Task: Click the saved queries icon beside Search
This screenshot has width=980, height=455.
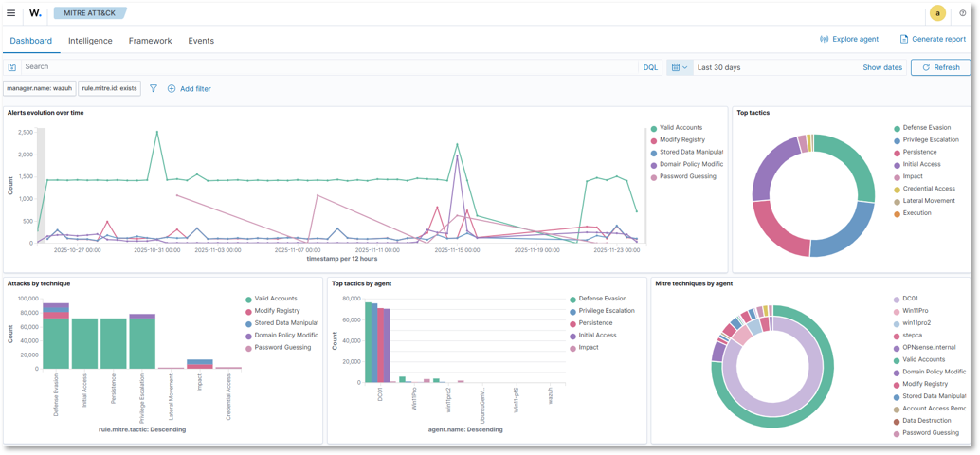Action: pyautogui.click(x=12, y=67)
